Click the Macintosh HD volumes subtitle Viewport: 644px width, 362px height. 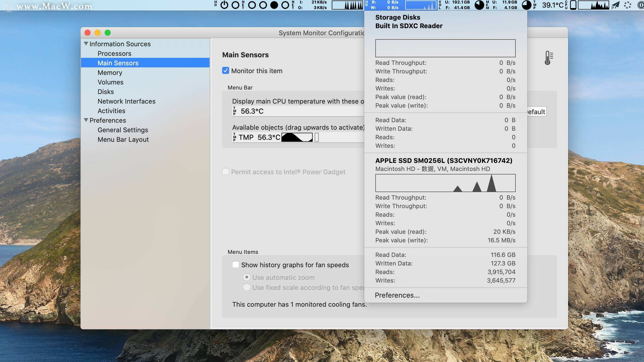click(433, 169)
